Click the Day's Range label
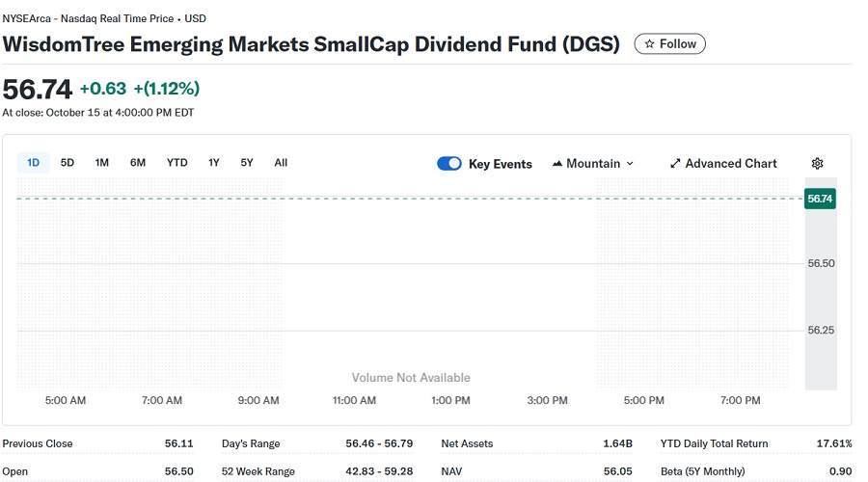 [251, 443]
